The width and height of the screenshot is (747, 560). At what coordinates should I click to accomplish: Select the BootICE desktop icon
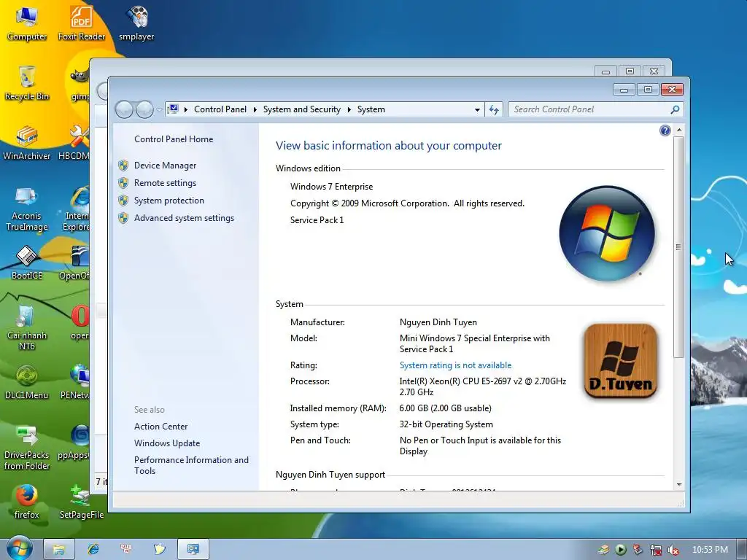tap(27, 262)
